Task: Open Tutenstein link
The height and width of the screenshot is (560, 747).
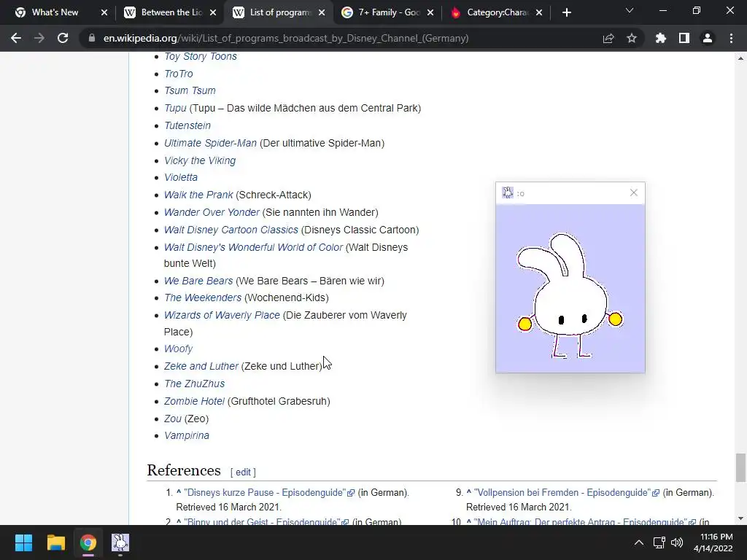Action: [187, 125]
